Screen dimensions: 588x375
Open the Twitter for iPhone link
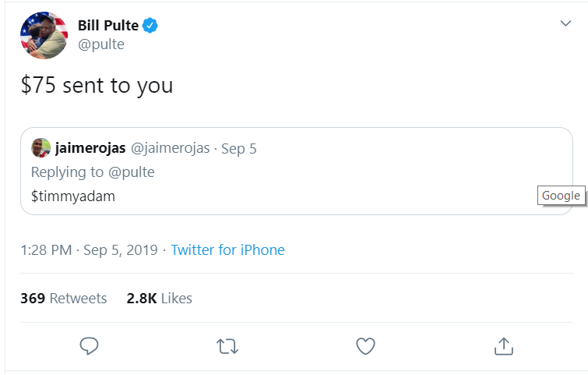point(227,250)
